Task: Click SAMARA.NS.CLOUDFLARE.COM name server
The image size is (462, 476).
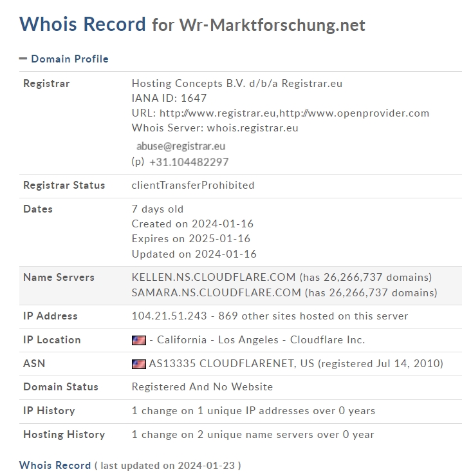Action: pyautogui.click(x=216, y=292)
